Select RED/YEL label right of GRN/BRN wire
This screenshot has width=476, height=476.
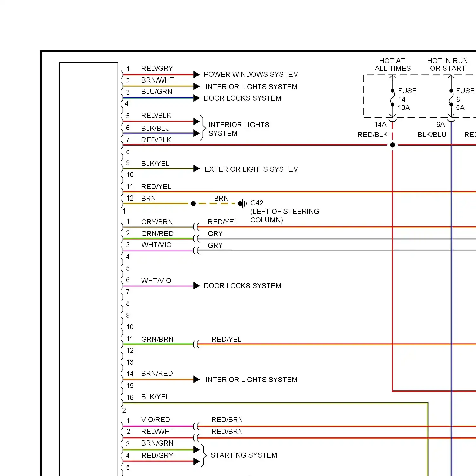coord(226,339)
